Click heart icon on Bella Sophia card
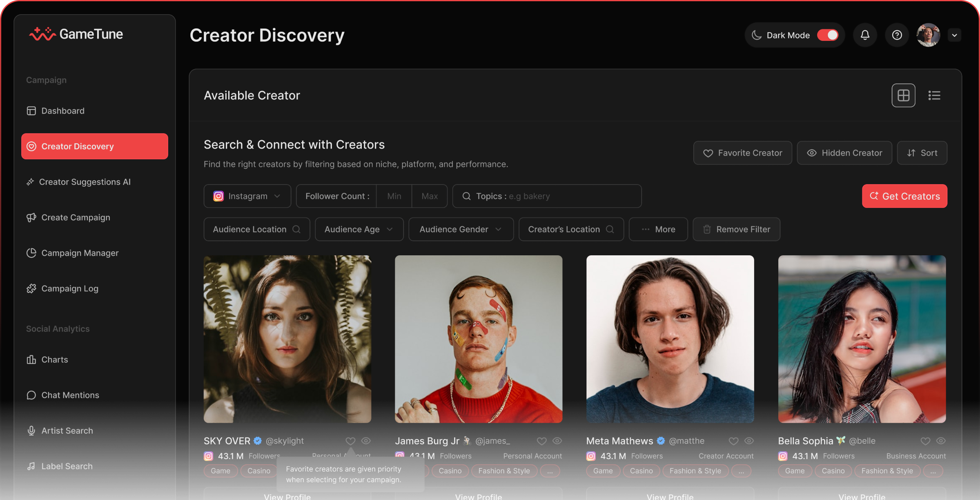 925,441
